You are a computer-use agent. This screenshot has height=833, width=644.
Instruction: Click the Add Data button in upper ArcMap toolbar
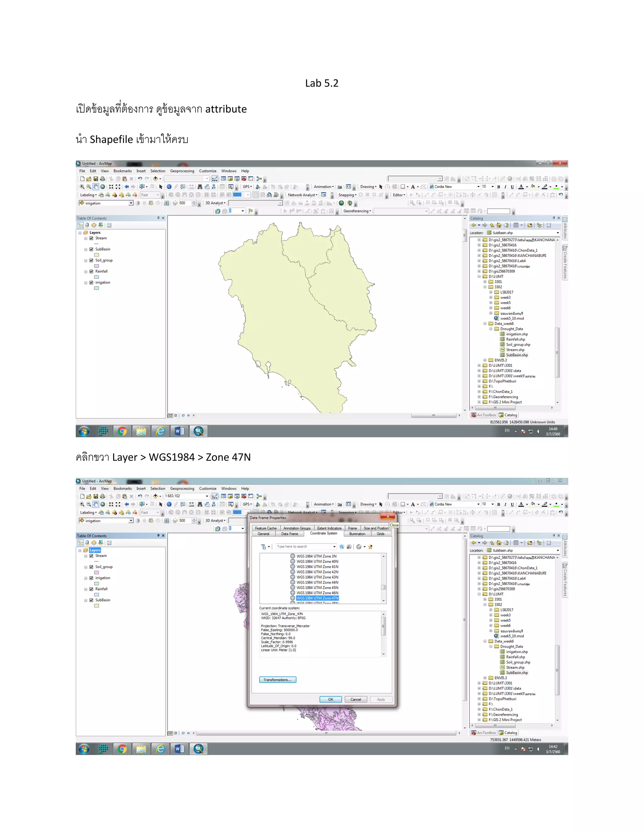[x=155, y=179]
